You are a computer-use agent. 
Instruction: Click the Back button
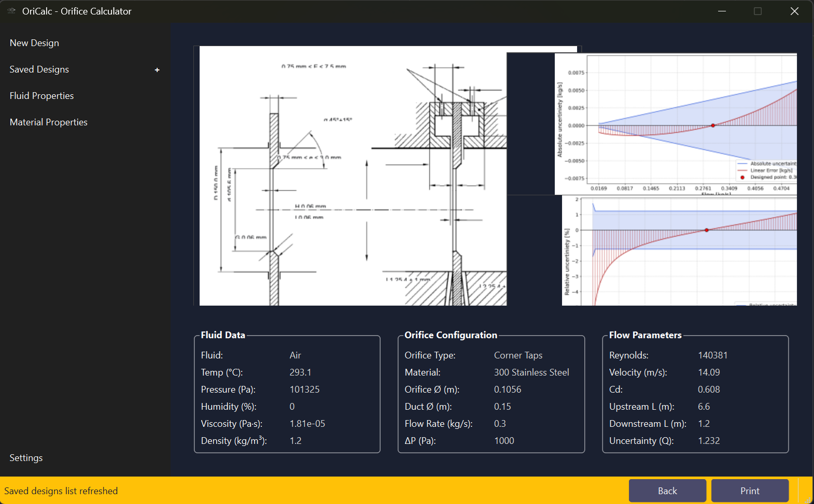point(667,491)
